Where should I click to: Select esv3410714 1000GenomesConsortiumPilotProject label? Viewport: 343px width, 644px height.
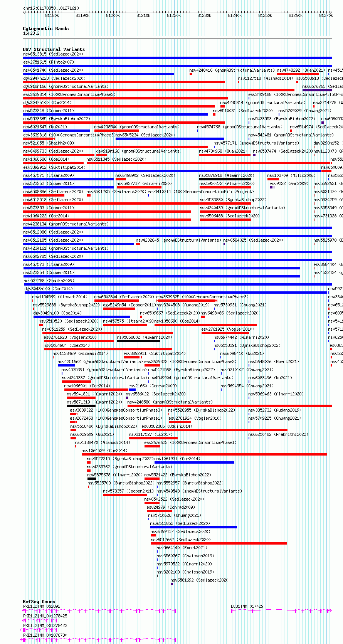(x=201, y=192)
